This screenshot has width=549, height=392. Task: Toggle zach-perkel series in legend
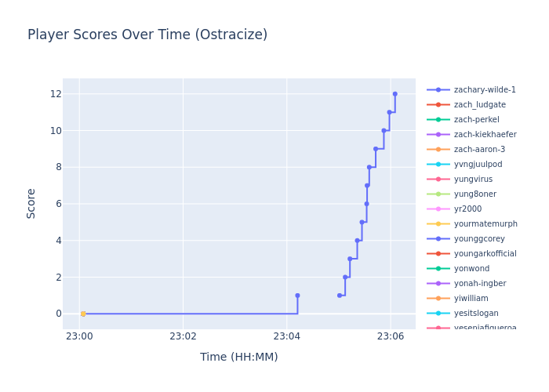coord(478,120)
